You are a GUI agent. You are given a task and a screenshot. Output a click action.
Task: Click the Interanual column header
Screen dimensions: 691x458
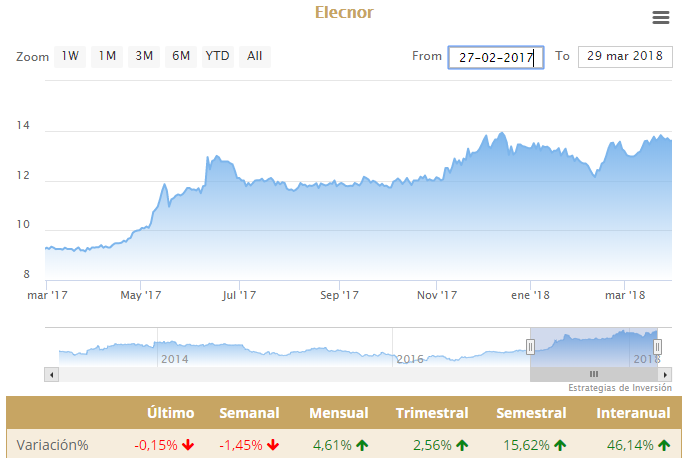click(x=633, y=413)
